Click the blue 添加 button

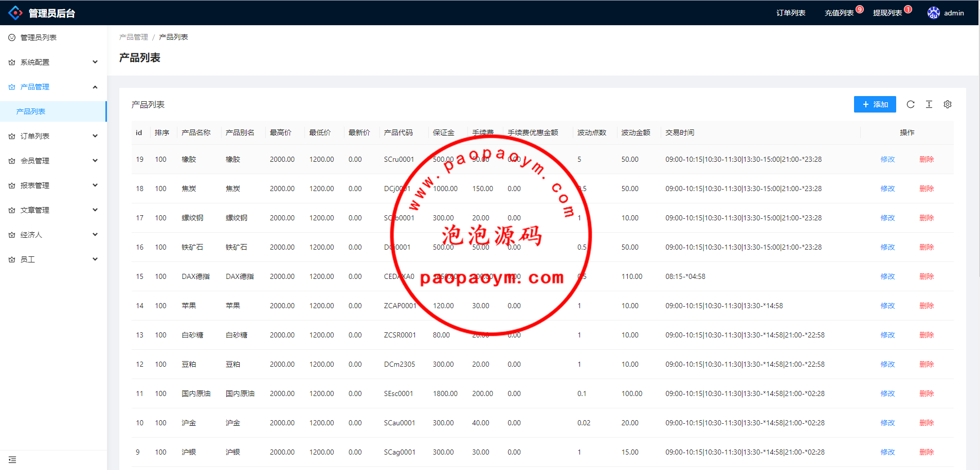(x=875, y=104)
